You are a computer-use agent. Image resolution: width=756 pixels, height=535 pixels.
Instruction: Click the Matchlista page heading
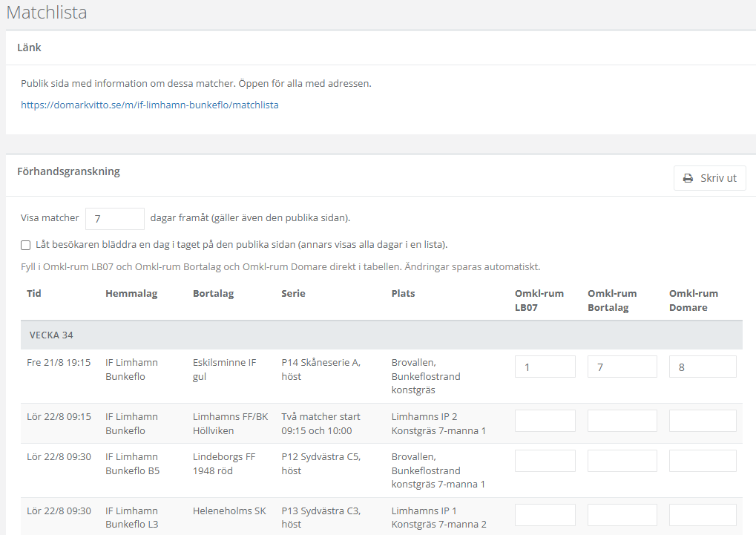[x=47, y=13]
